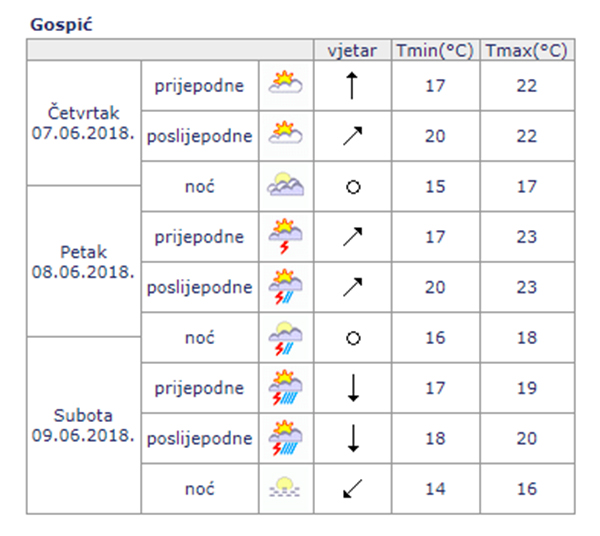Click the Gospić city heading

(61, 21)
